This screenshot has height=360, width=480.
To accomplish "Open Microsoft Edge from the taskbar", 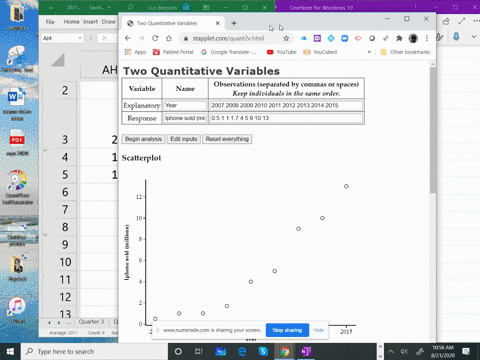I will [x=242, y=352].
